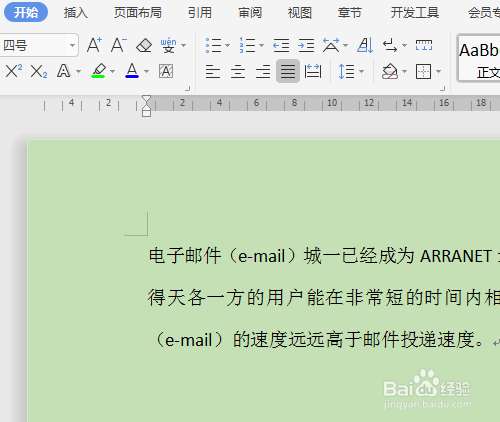The image size is (500, 422).
Task: Sort text with A-Z arrow icon
Action: 365,45
